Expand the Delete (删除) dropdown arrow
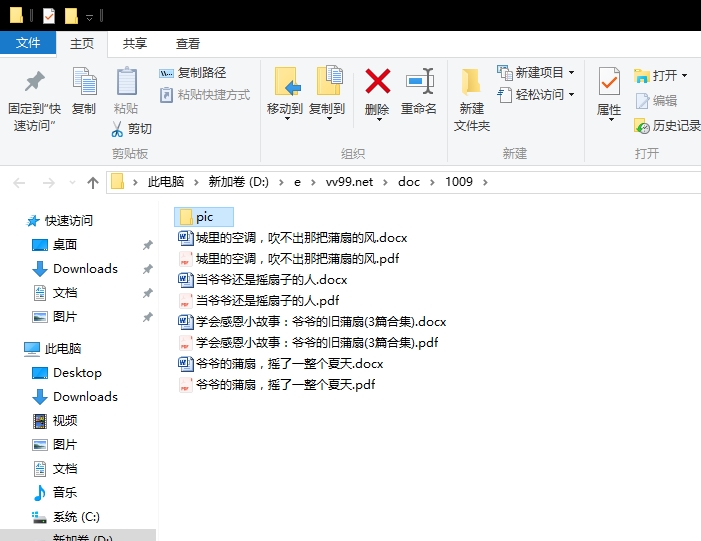The height and width of the screenshot is (541, 701). pos(378,120)
